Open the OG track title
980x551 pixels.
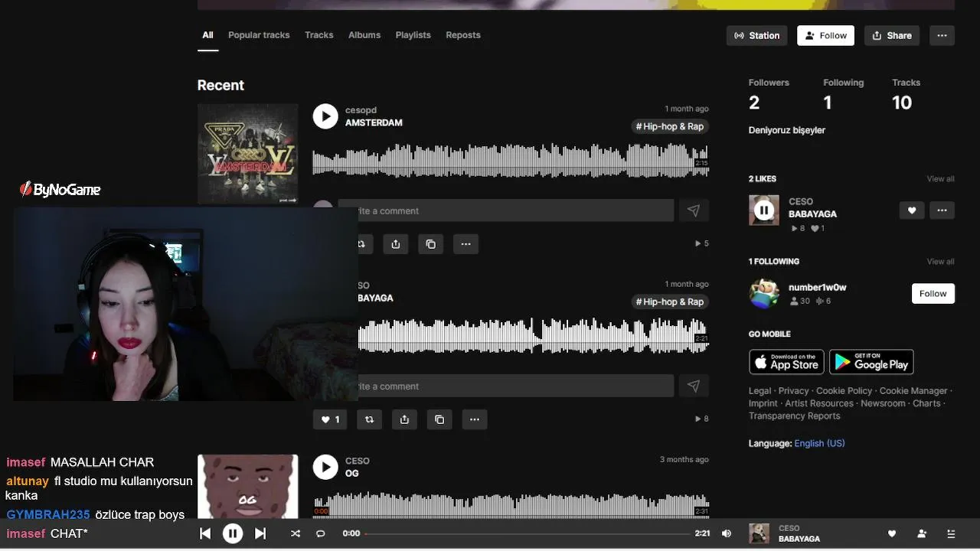point(352,474)
